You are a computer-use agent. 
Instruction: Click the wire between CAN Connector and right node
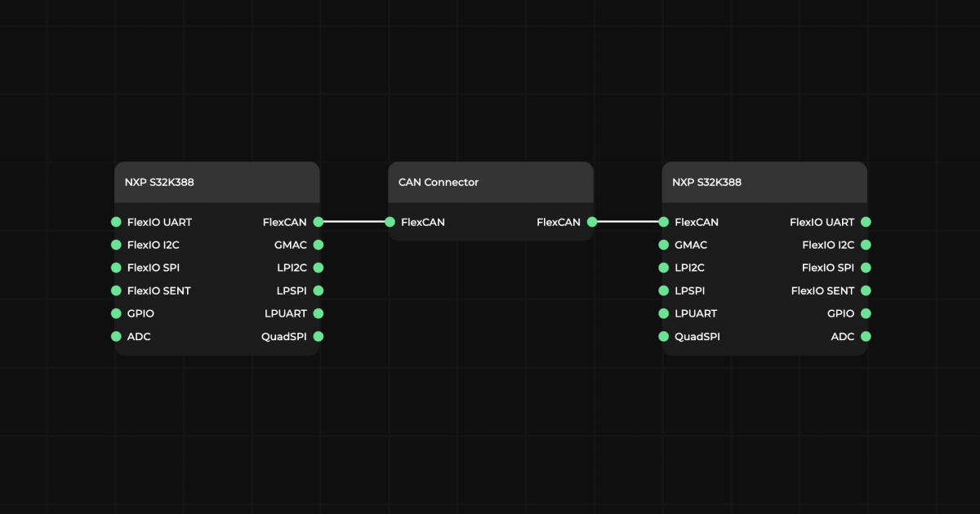(x=628, y=222)
